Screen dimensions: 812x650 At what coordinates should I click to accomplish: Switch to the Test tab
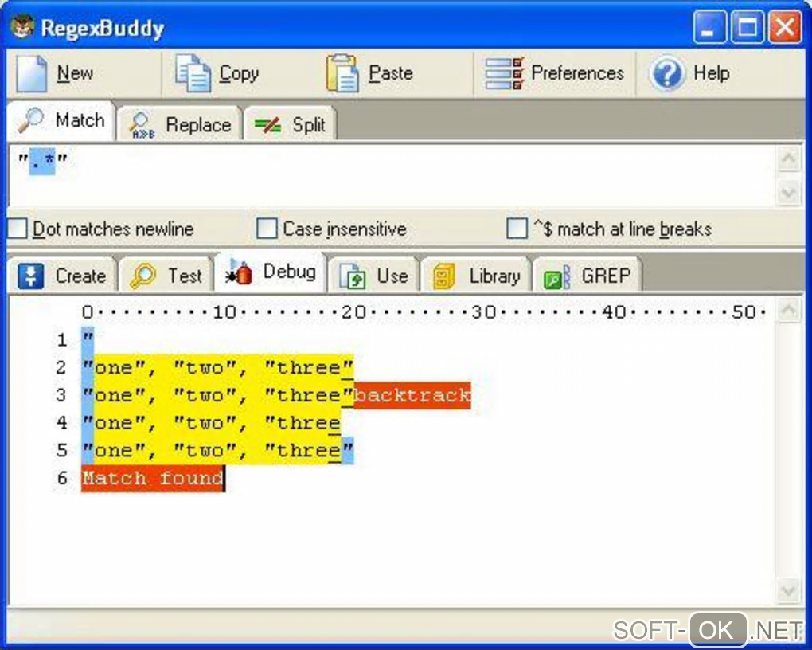(x=166, y=274)
